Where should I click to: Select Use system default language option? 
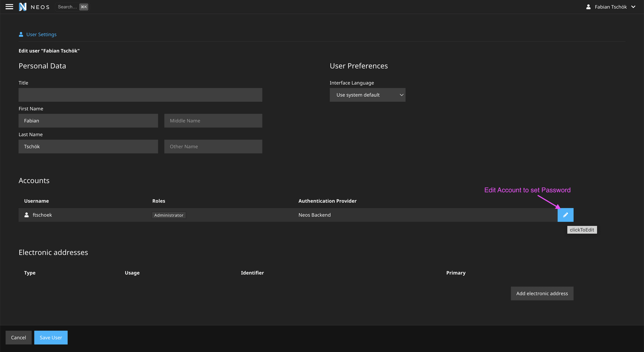point(367,95)
